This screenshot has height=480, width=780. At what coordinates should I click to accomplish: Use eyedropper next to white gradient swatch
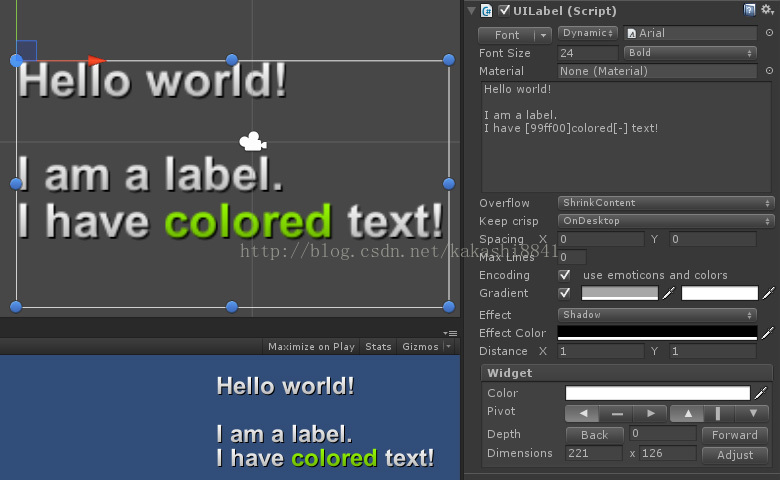pos(768,293)
